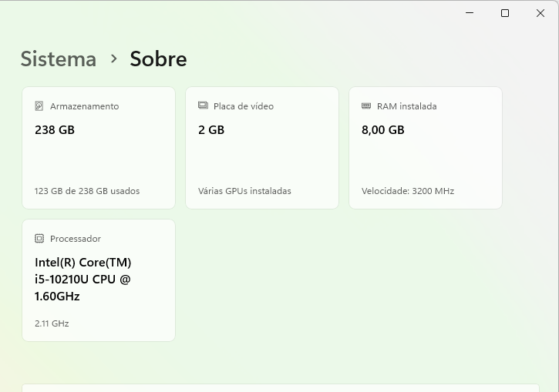Open the RAM instalada card label
The image size is (559, 392).
point(406,106)
